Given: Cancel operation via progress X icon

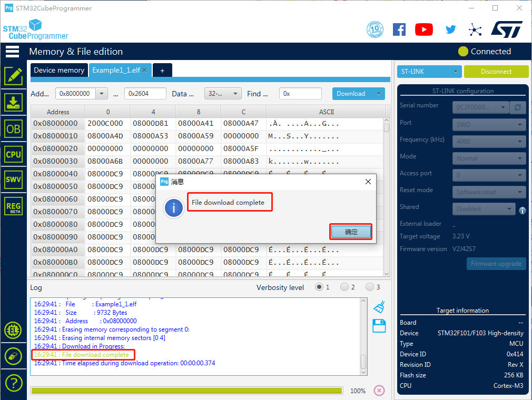Looking at the screenshot, I should click(379, 391).
